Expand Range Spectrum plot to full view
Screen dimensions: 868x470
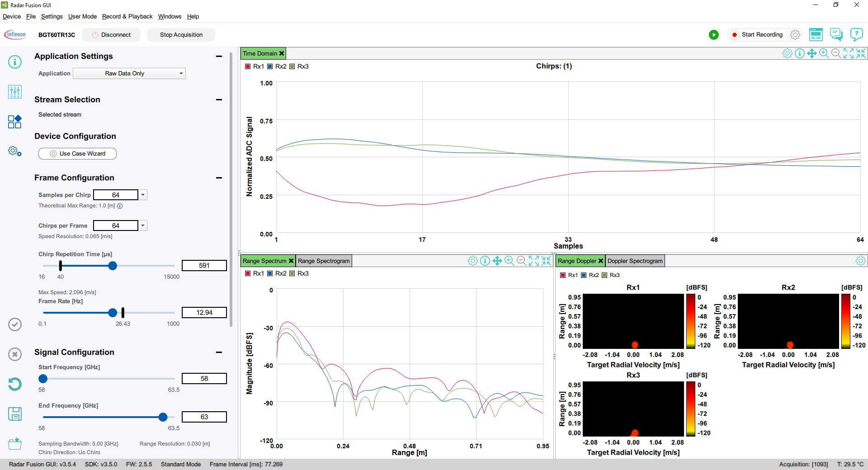(x=534, y=261)
